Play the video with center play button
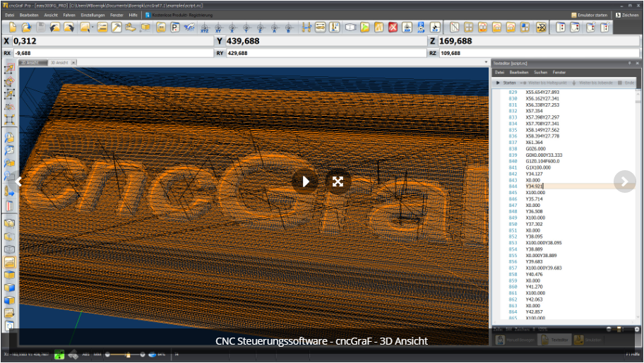Viewport: 644px width, 363px height. click(305, 181)
